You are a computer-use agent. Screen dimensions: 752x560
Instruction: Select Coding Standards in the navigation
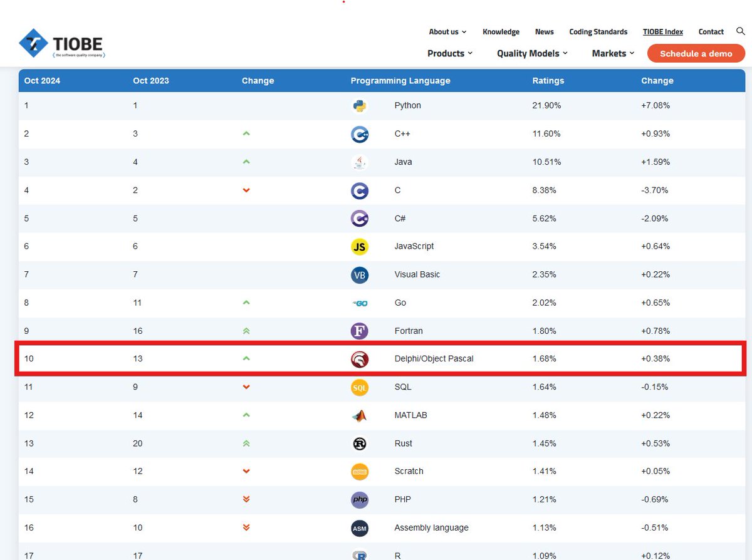point(598,31)
